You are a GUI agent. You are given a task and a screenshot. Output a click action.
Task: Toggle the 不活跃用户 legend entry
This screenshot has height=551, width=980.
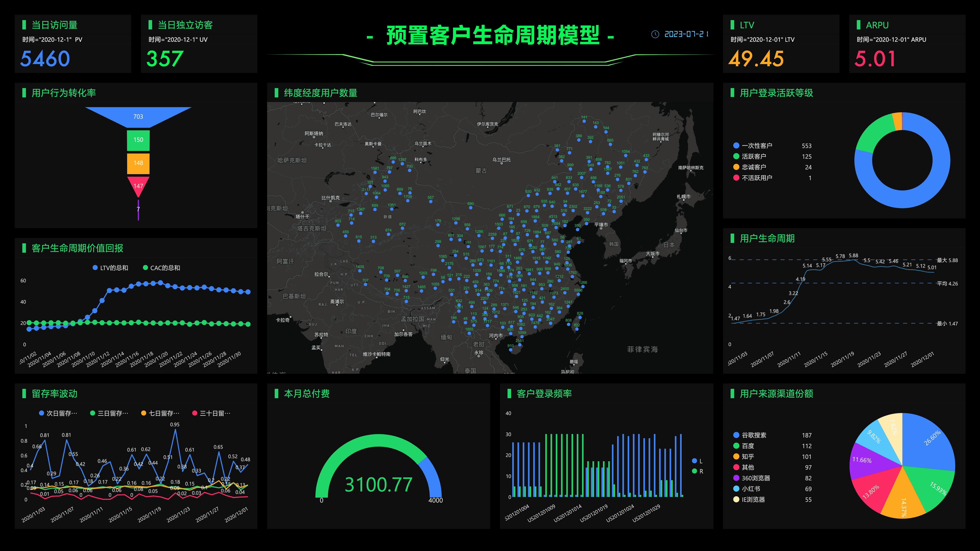[772, 178]
